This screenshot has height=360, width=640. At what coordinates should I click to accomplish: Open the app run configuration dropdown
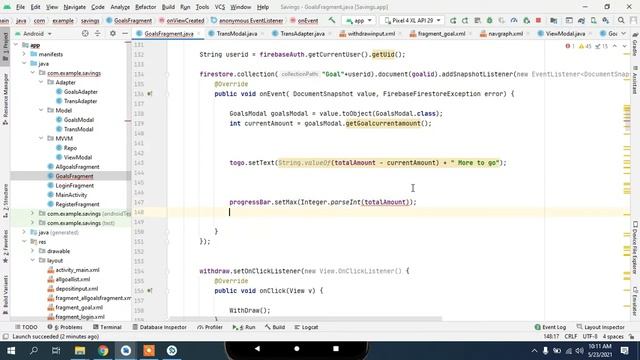[x=359, y=20]
